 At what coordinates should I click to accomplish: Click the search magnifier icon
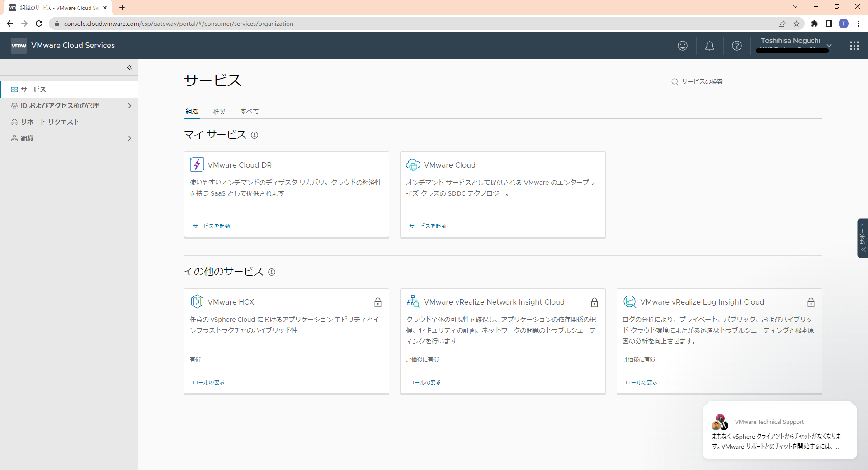tap(675, 82)
